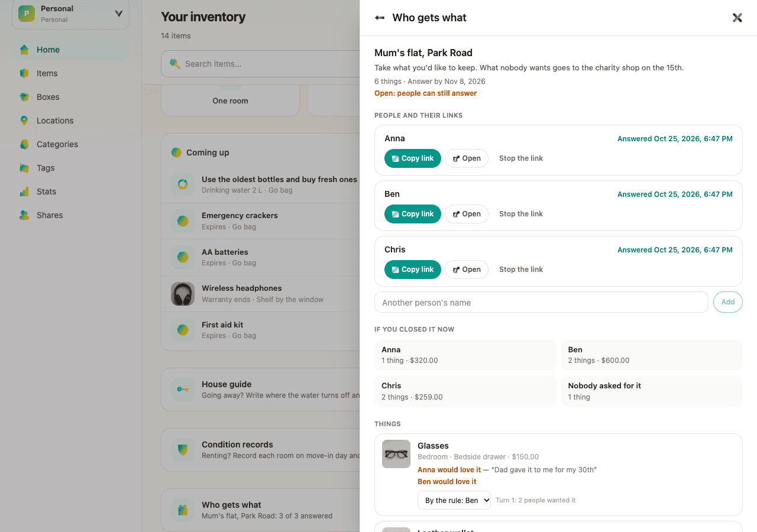The image size is (757, 532).
Task: Click the Search items field
Action: pos(260,64)
